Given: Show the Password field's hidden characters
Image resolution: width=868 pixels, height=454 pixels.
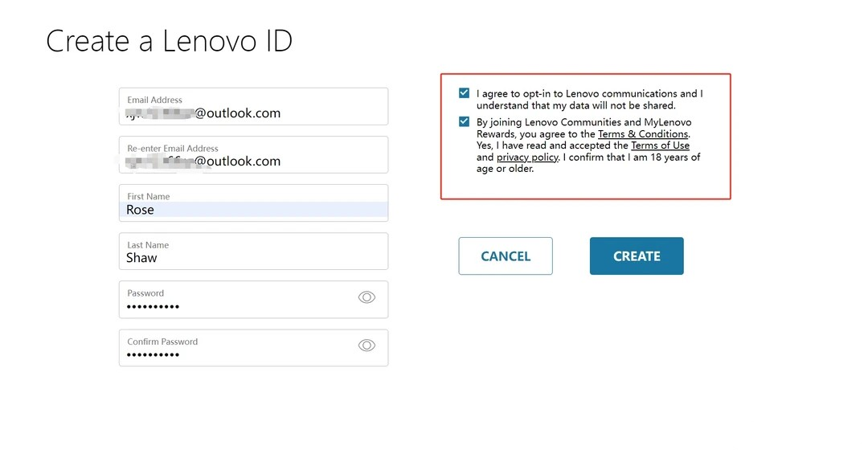Looking at the screenshot, I should [366, 297].
